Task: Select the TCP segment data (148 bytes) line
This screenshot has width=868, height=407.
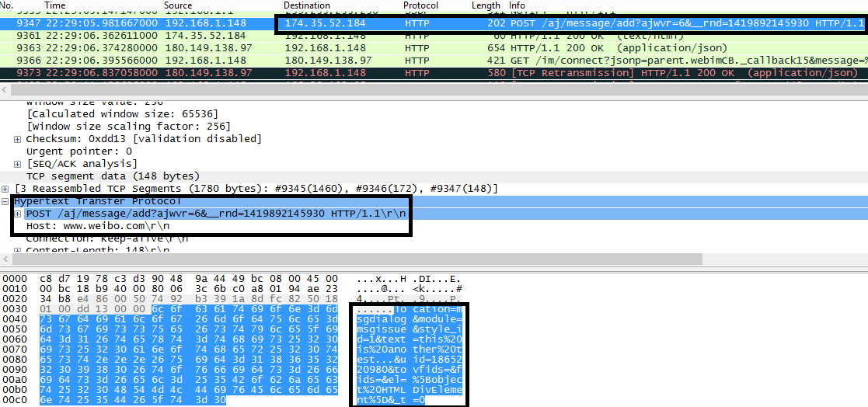Action: 113,176
